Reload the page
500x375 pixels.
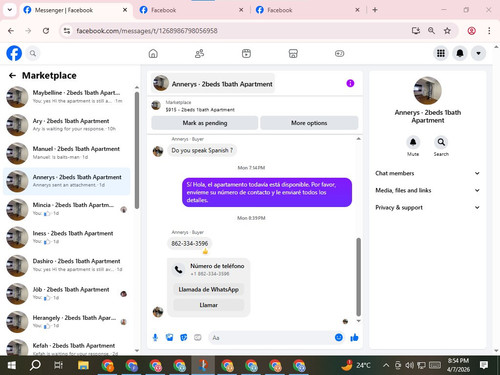click(x=46, y=31)
